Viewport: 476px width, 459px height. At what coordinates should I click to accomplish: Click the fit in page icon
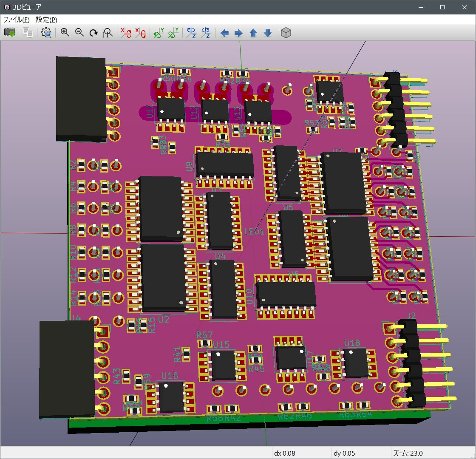pyautogui.click(x=108, y=33)
